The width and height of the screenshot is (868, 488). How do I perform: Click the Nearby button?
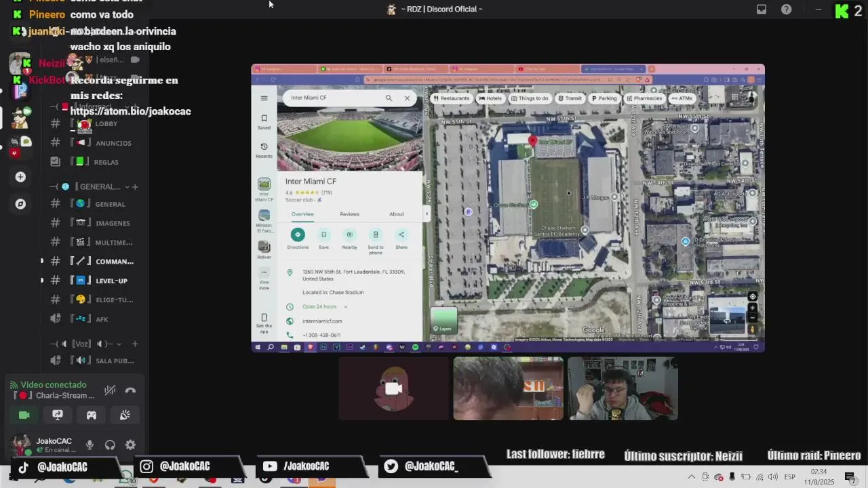pyautogui.click(x=349, y=239)
